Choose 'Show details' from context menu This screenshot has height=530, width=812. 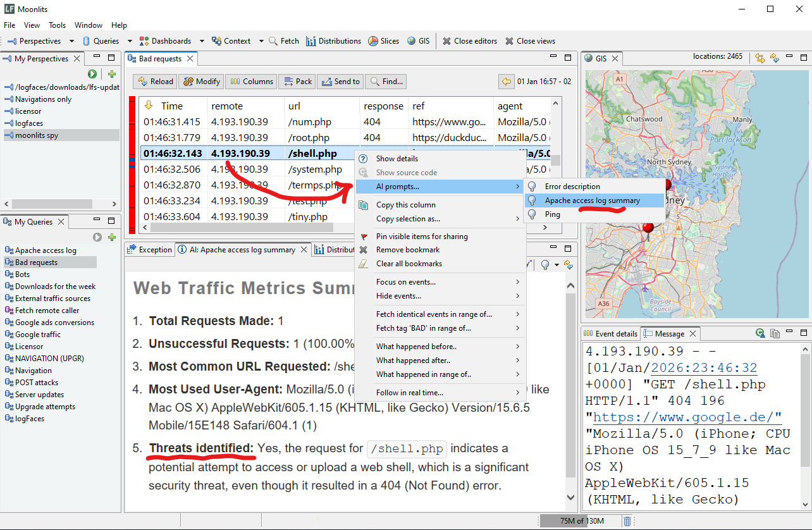point(397,159)
